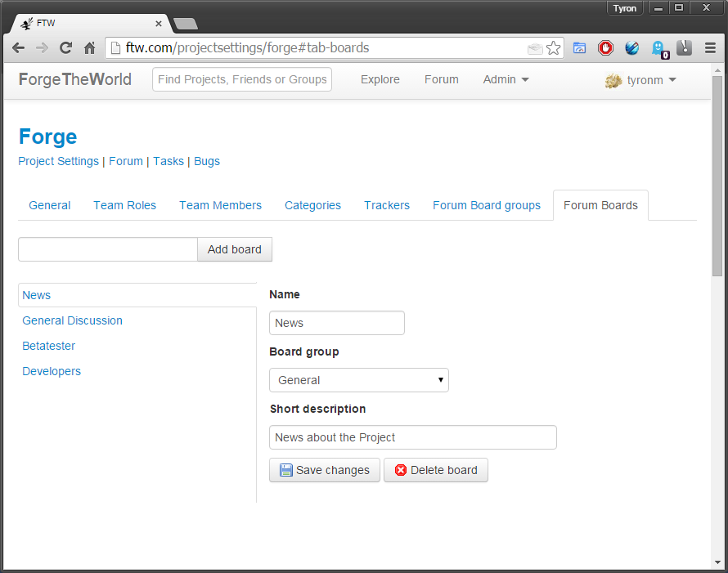Click the Short description text field
This screenshot has width=728, height=573.
click(412, 437)
